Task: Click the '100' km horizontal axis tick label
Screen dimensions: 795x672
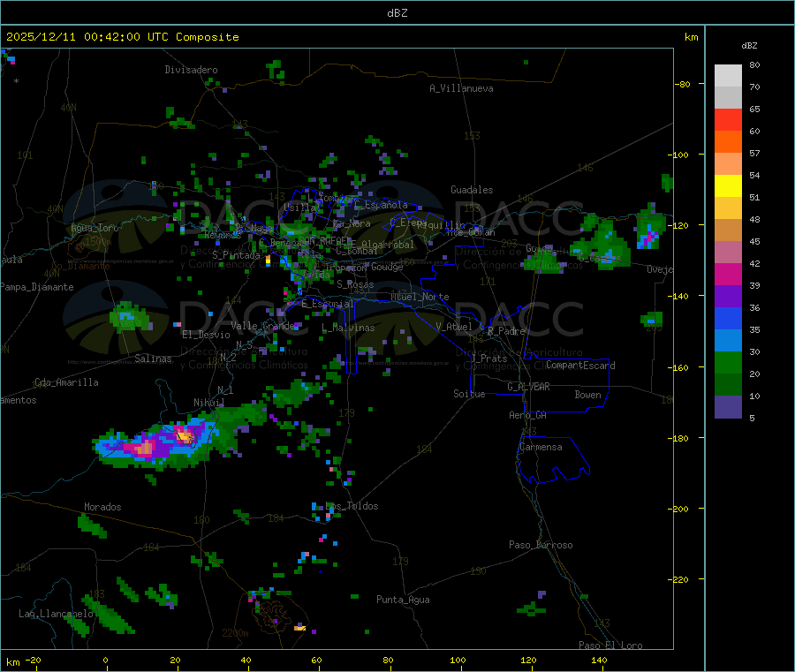Action: (x=458, y=660)
